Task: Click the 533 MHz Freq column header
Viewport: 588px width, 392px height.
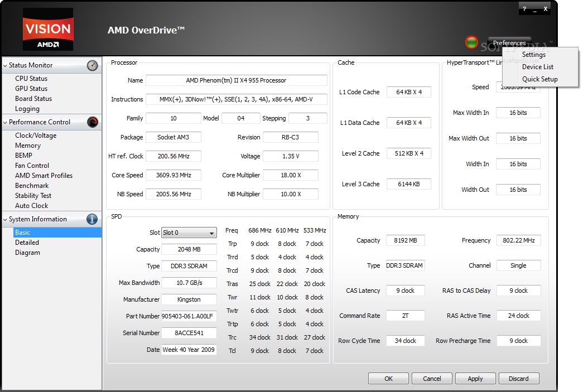Action: tap(315, 230)
